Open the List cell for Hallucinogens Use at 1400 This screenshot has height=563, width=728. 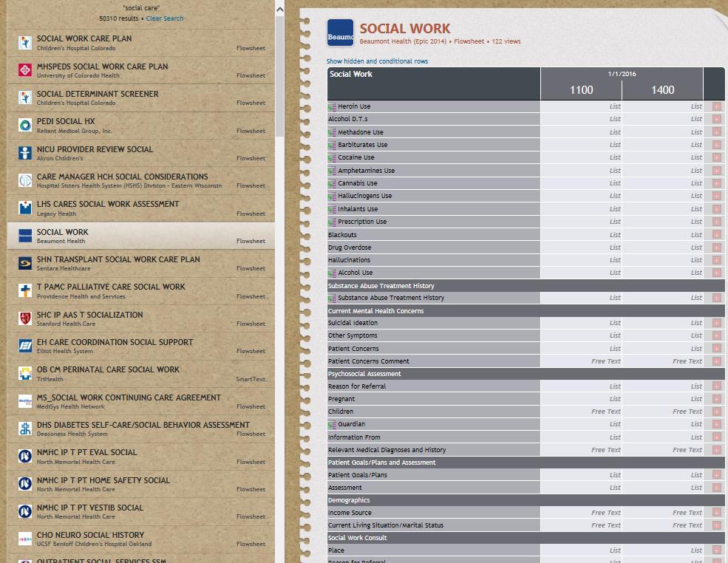tap(662, 196)
